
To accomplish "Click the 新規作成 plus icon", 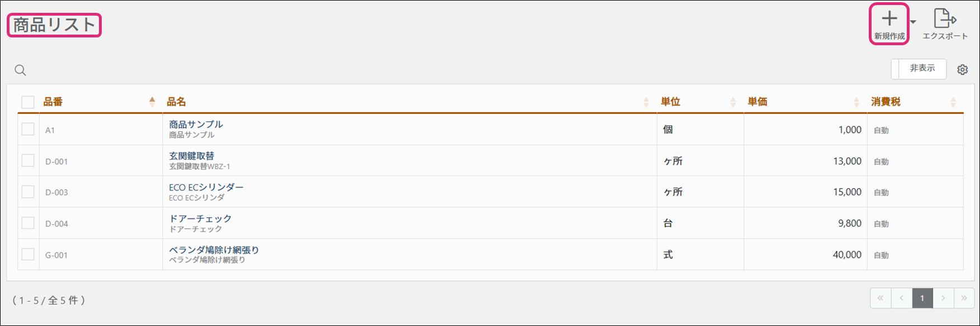I will pos(889,19).
